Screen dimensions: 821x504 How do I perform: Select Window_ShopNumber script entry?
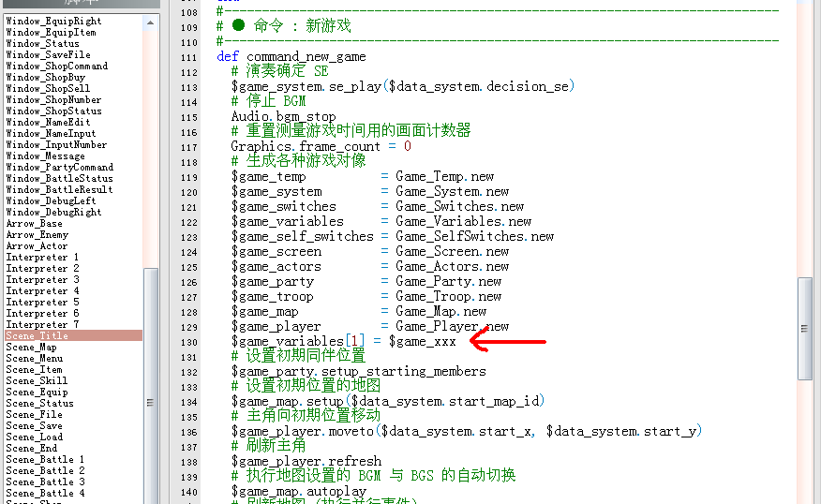click(x=53, y=100)
